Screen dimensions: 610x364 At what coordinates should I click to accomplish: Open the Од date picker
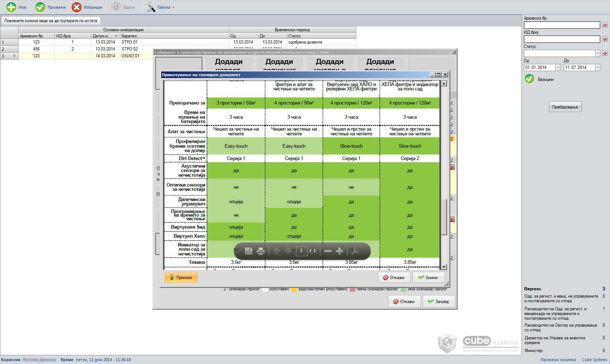click(x=557, y=68)
